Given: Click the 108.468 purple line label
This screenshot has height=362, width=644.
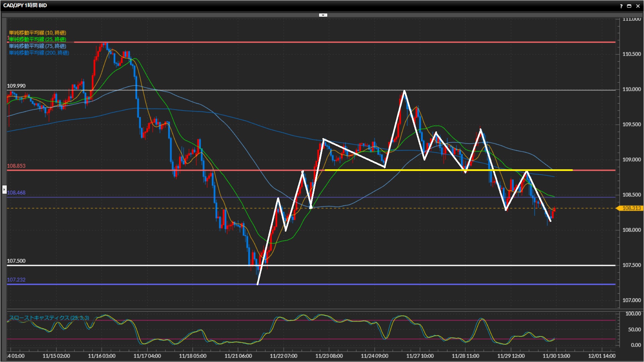Looking at the screenshot, I should pos(16,193).
